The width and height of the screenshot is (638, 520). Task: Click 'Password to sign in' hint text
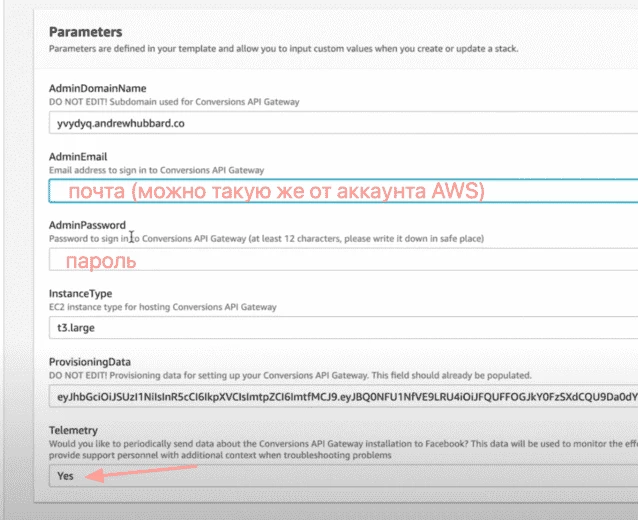click(267, 238)
